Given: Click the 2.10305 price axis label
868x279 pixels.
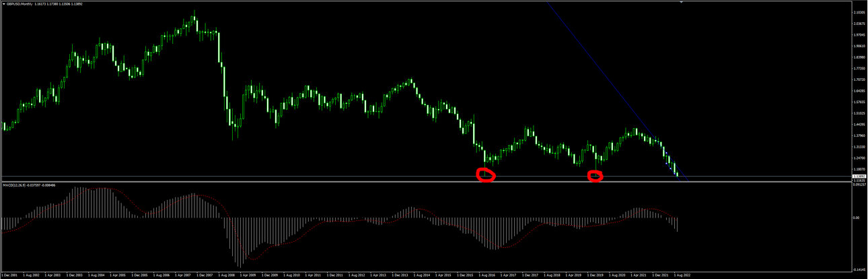Looking at the screenshot, I should pos(859,12).
